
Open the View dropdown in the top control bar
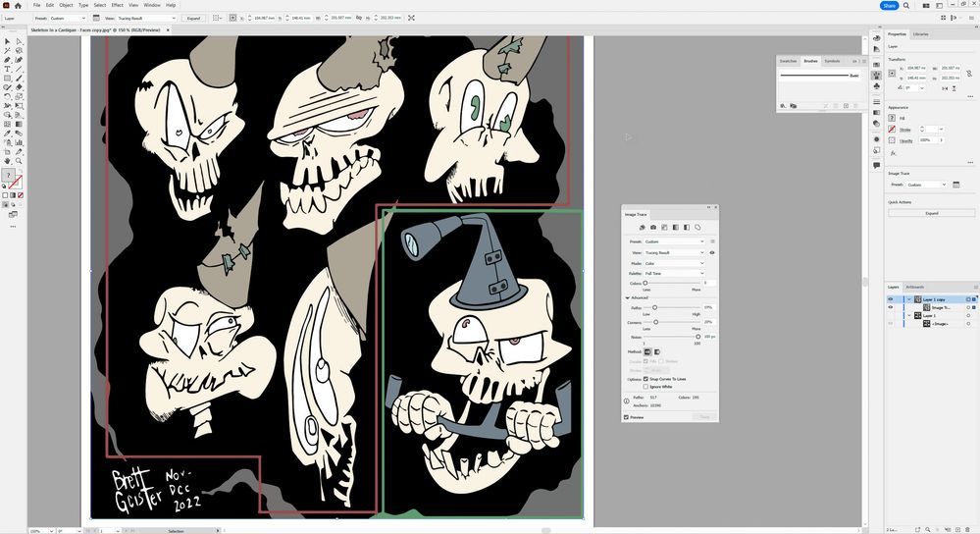click(146, 18)
